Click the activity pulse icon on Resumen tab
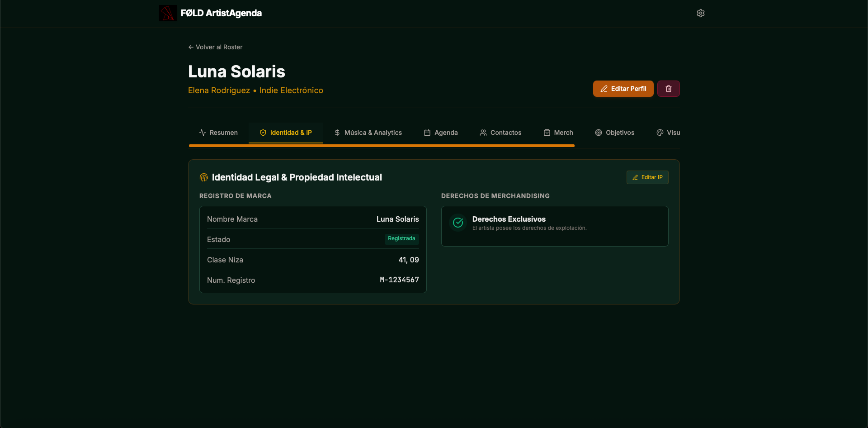The width and height of the screenshot is (868, 428). (x=203, y=133)
